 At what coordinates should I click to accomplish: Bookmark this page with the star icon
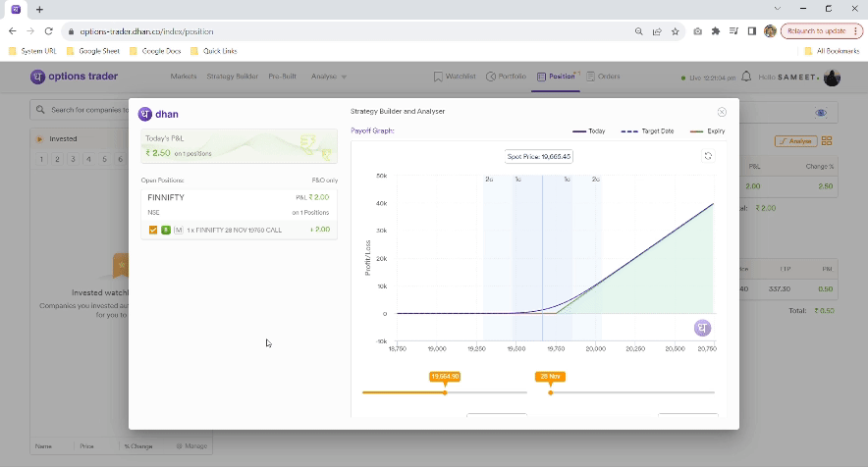tap(675, 31)
